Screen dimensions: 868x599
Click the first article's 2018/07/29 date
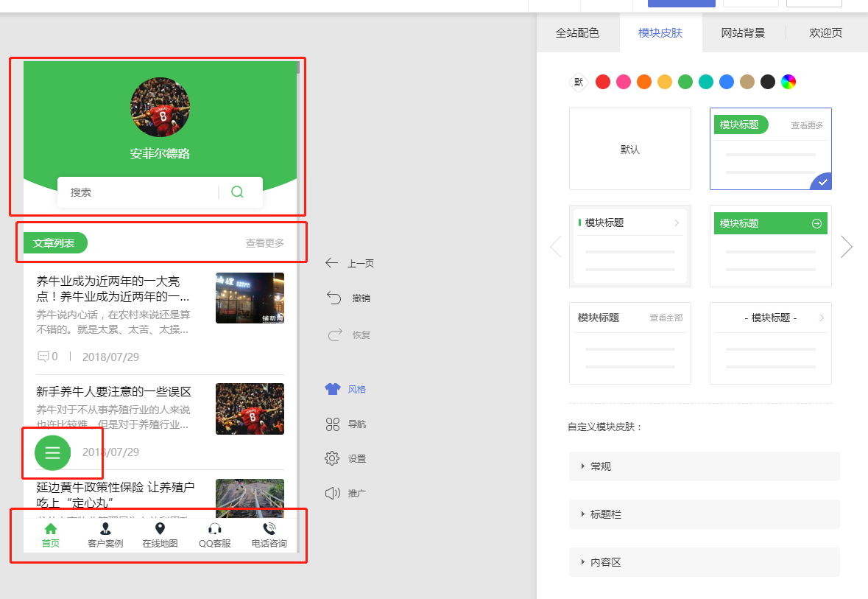click(x=110, y=357)
